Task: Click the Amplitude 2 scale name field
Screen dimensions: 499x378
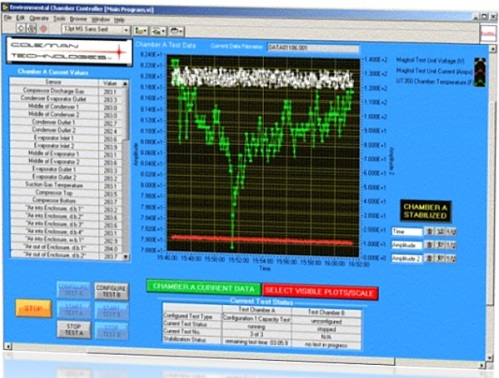Action: point(407,258)
